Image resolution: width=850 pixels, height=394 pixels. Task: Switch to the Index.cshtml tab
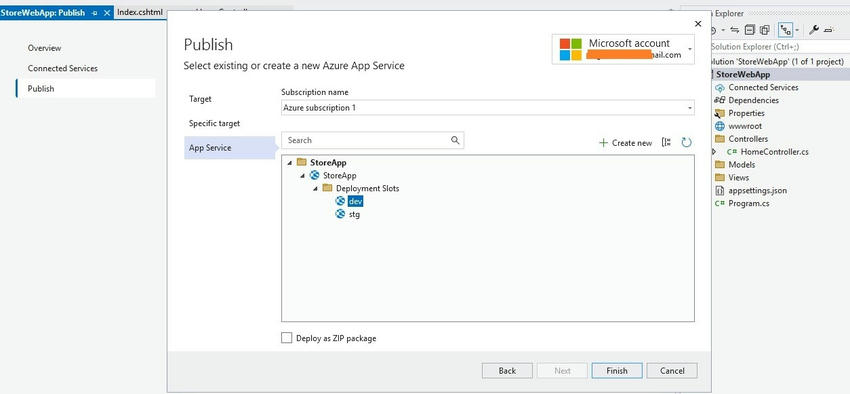140,12
